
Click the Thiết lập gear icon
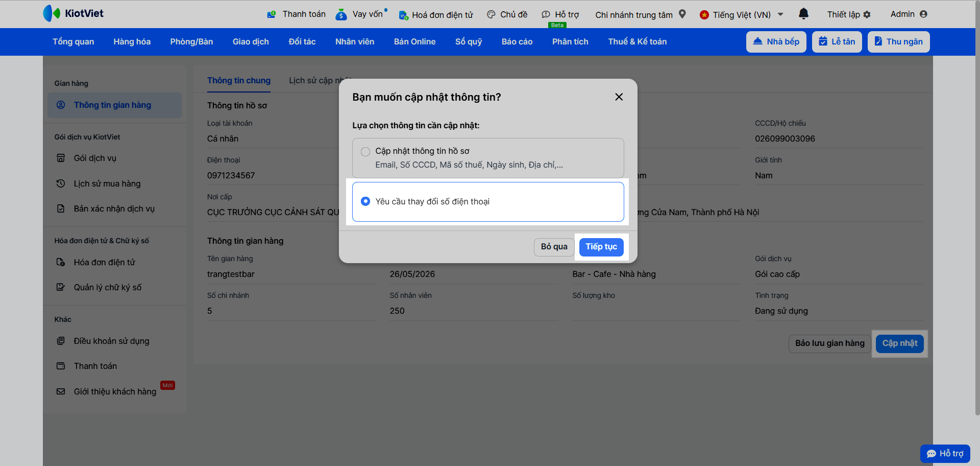[867, 15]
